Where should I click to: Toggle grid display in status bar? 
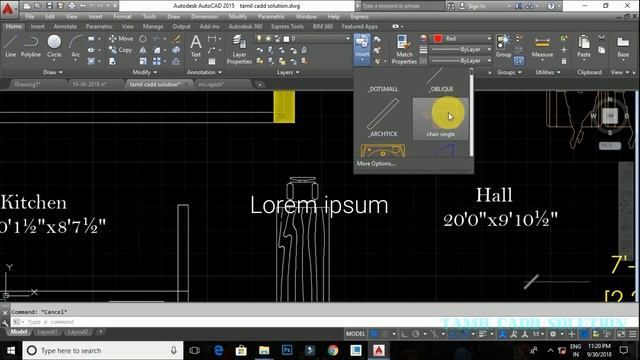tap(374, 334)
